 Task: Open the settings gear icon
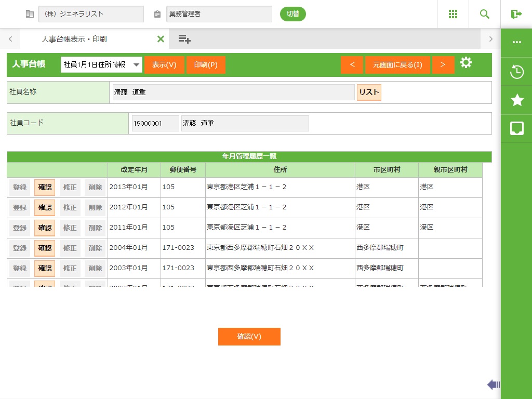(466, 63)
